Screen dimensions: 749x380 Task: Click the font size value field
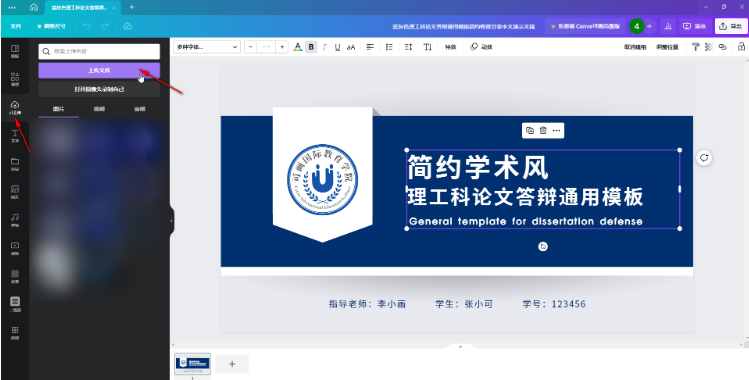267,47
